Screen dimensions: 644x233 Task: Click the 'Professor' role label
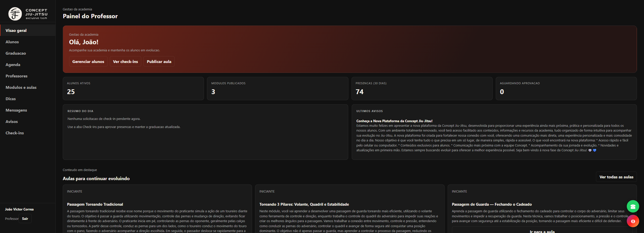point(12,219)
